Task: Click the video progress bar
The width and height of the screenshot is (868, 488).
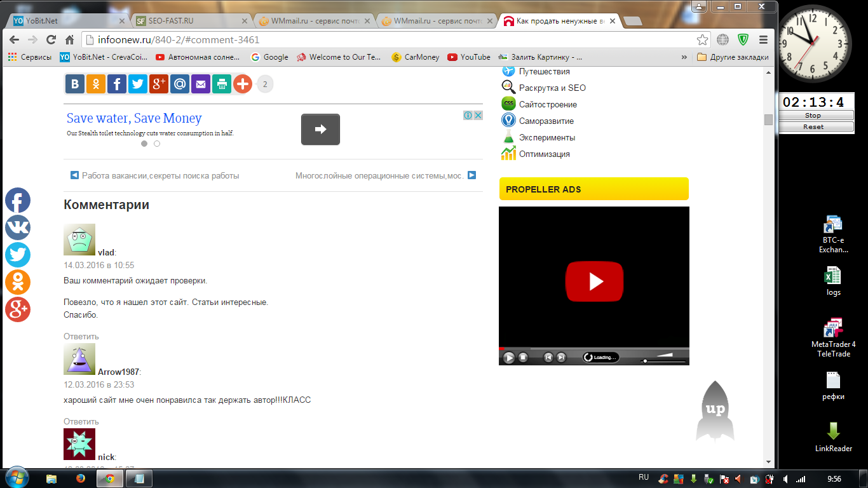Action: pos(594,348)
